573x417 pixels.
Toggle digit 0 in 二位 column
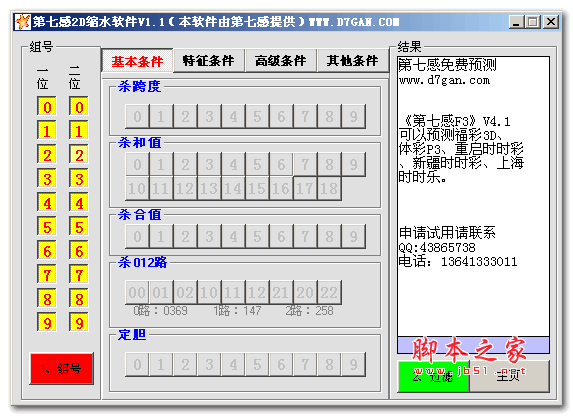tap(79, 107)
